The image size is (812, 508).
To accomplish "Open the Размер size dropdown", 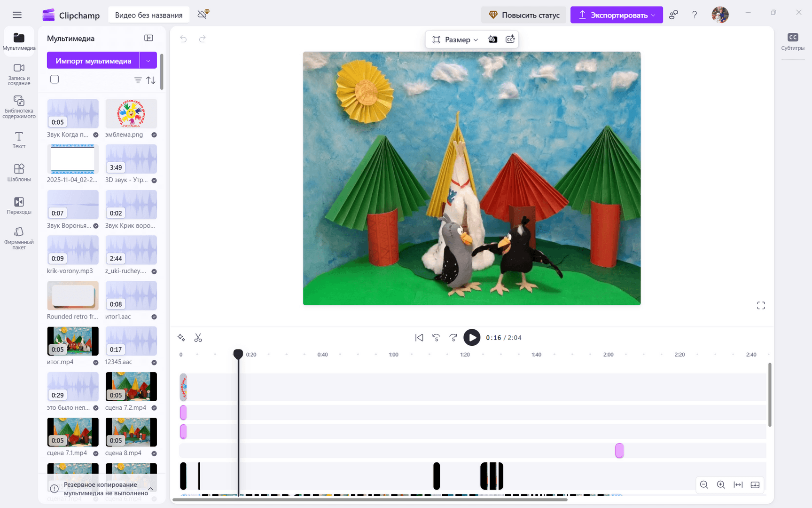I will tap(455, 40).
